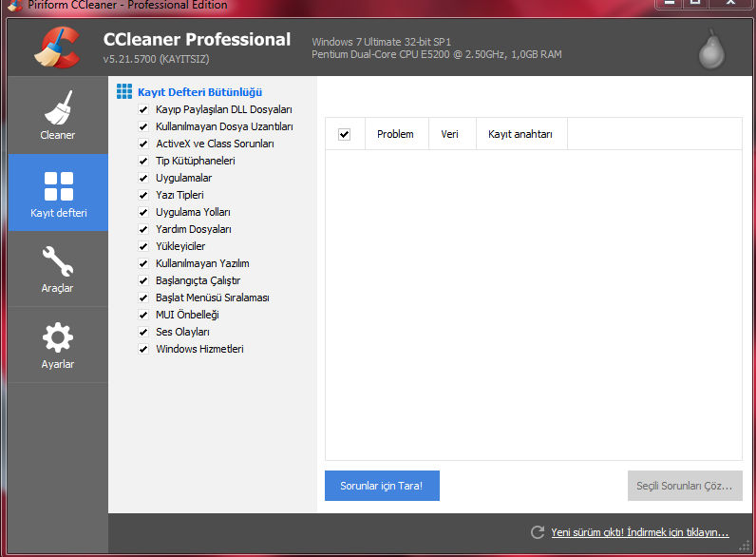Click the blue grid icon beside Kayıt Defteri Bütünlüğü

[x=124, y=91]
